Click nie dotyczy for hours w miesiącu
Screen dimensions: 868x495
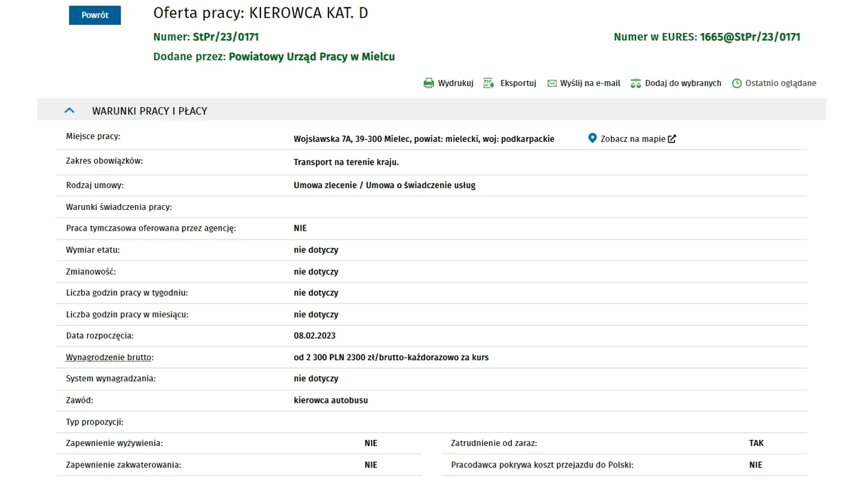click(x=316, y=314)
